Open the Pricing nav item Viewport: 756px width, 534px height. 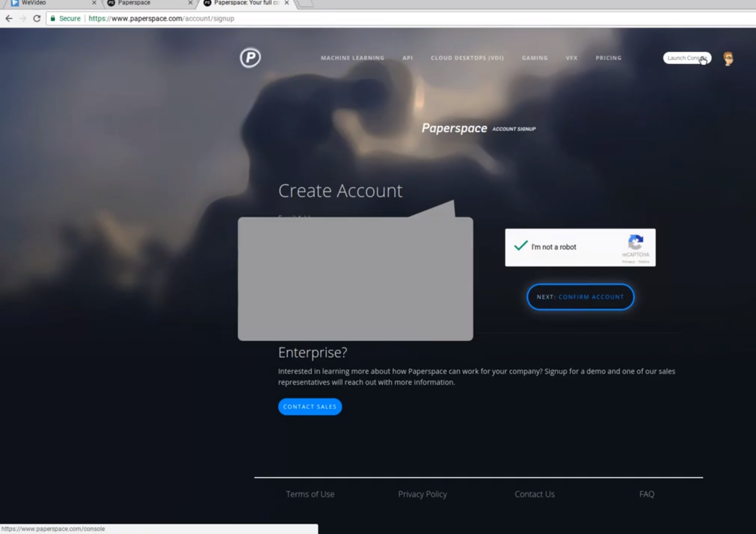[608, 58]
